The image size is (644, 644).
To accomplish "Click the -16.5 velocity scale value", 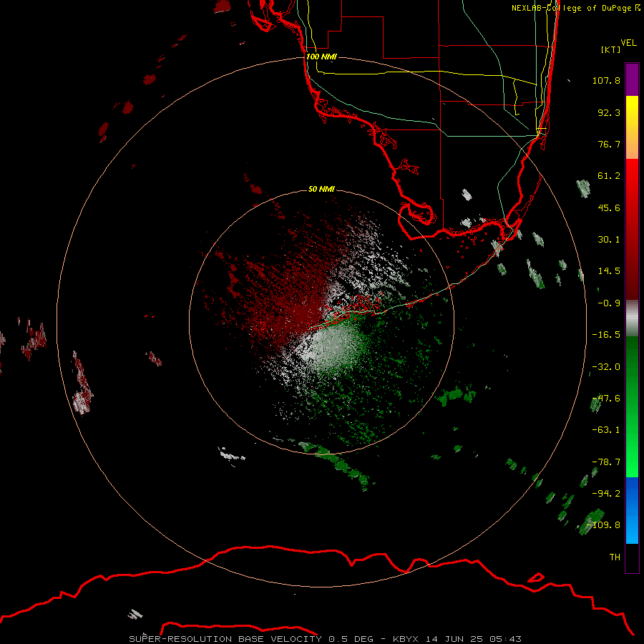I will click(606, 335).
